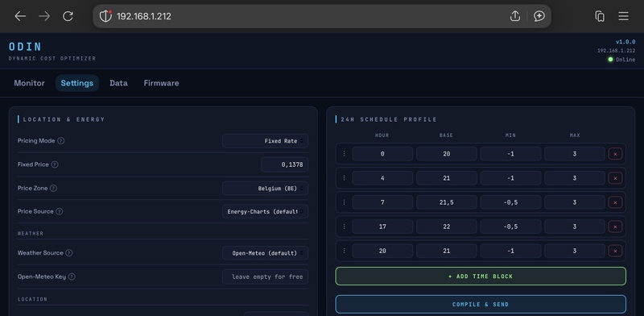Image resolution: width=644 pixels, height=316 pixels.
Task: Edit the hour field showing 0
Action: point(382,154)
